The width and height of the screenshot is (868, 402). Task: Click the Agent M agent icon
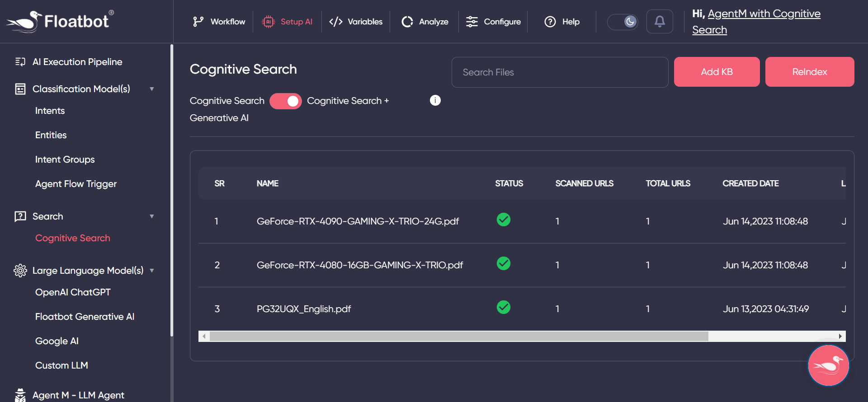click(20, 395)
